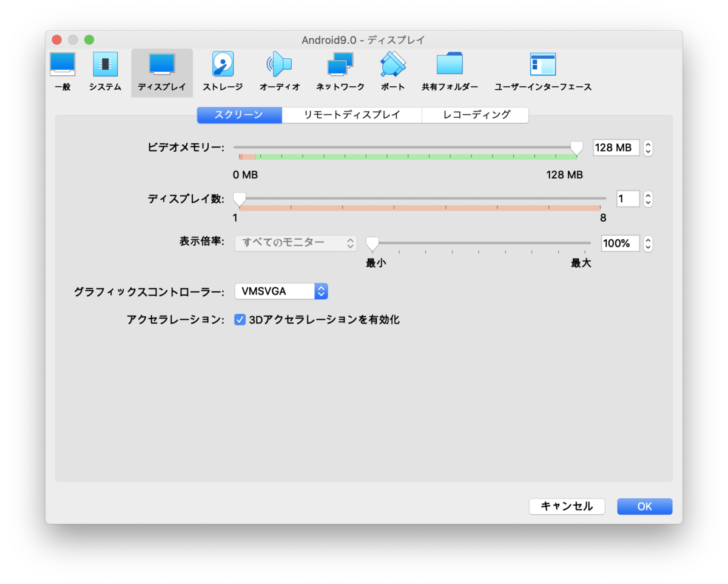Click the display count stepper arrows
The height and width of the screenshot is (584, 728).
pos(648,199)
